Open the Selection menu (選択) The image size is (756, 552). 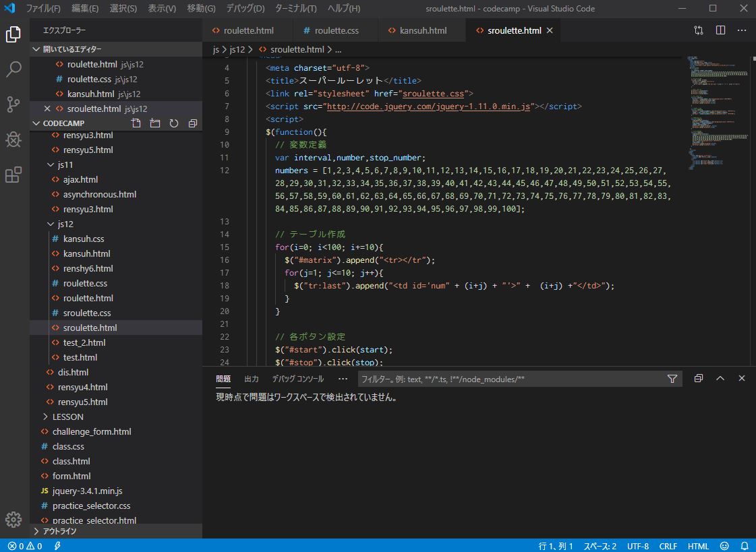[123, 8]
